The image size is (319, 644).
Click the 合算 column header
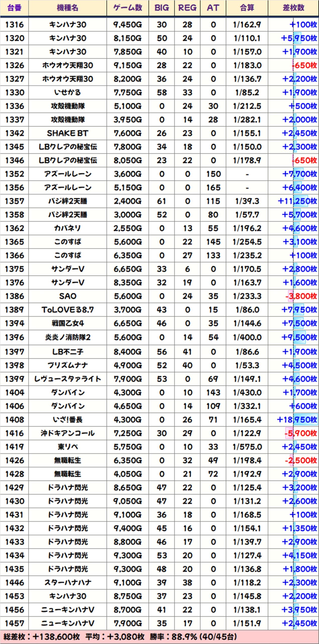(x=247, y=8)
